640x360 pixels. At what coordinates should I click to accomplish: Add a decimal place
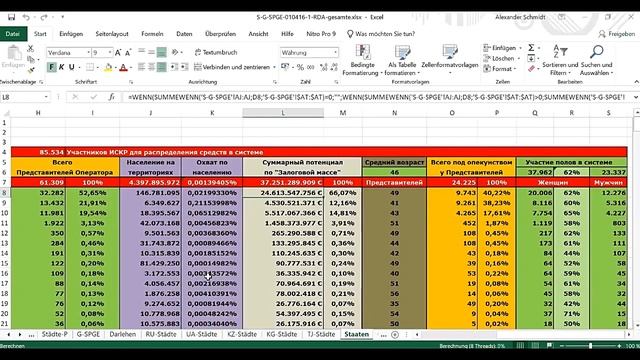(x=324, y=67)
